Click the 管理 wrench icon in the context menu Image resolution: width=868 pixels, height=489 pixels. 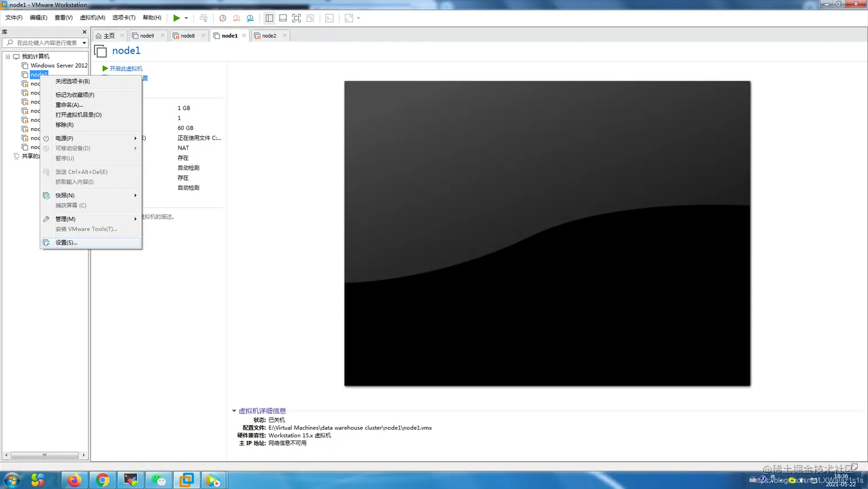[46, 219]
